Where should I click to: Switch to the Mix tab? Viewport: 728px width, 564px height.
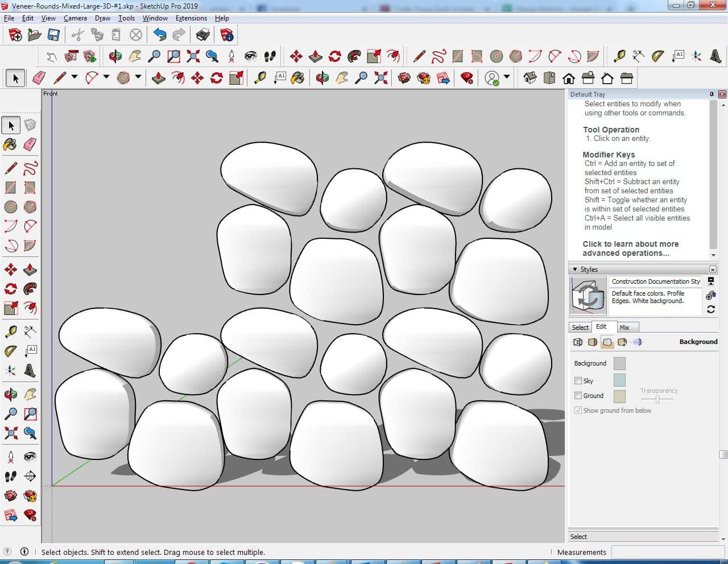[624, 327]
